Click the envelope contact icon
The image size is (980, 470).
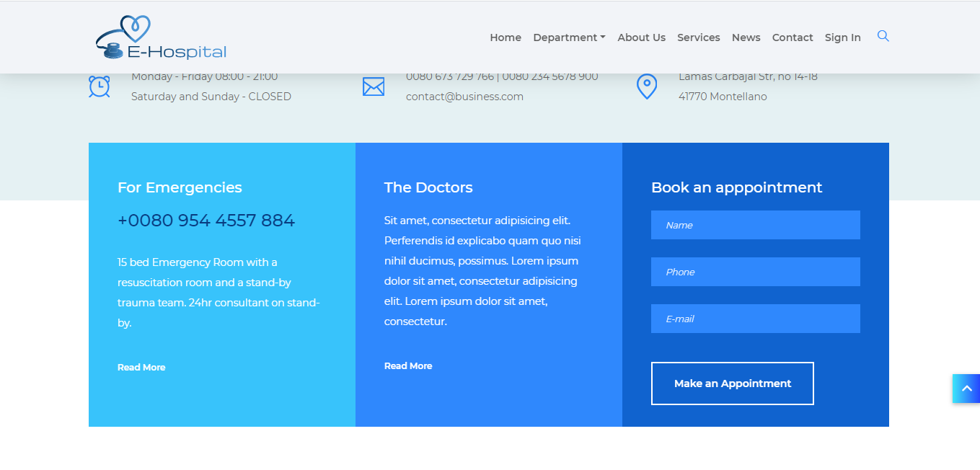tap(373, 87)
